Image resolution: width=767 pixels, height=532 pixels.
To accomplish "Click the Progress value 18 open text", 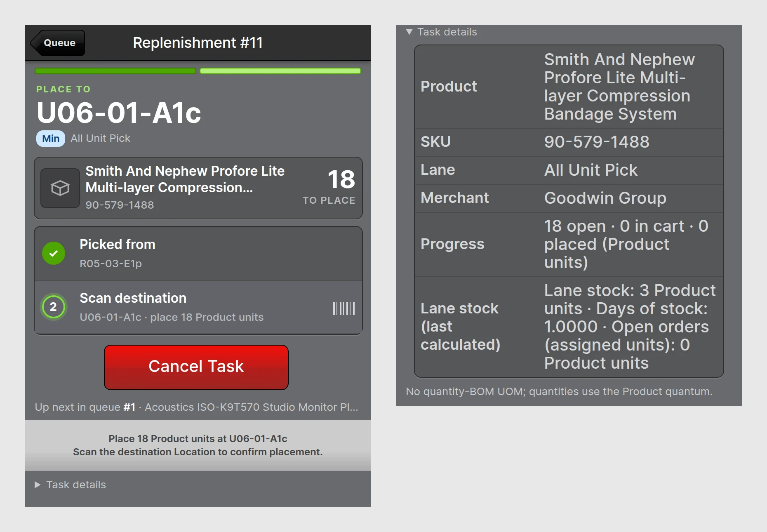I will [x=626, y=244].
